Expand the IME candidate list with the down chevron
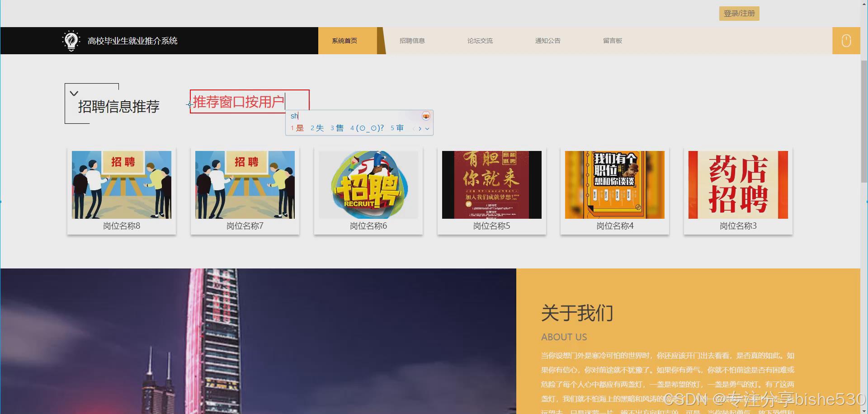This screenshot has width=868, height=414. [427, 128]
